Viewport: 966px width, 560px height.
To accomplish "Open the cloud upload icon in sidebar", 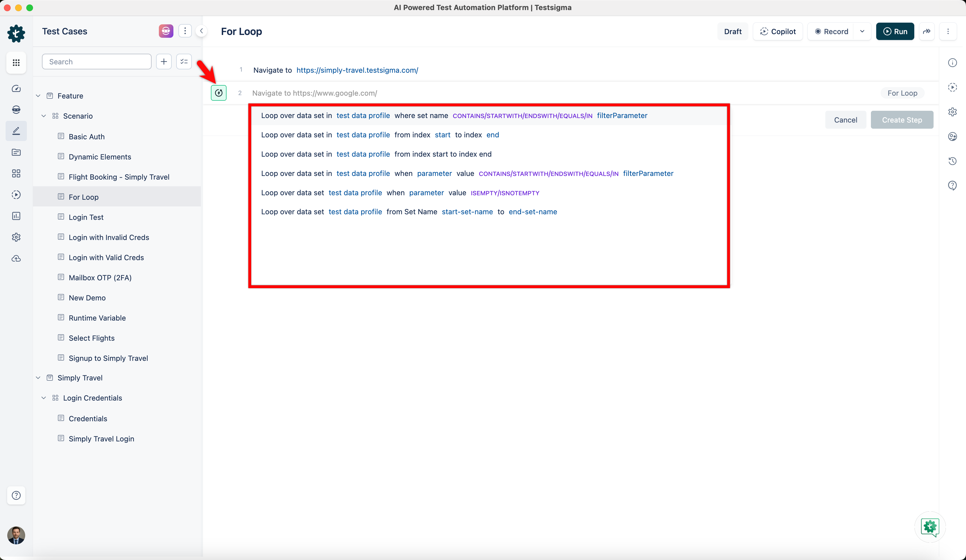I will pyautogui.click(x=16, y=258).
